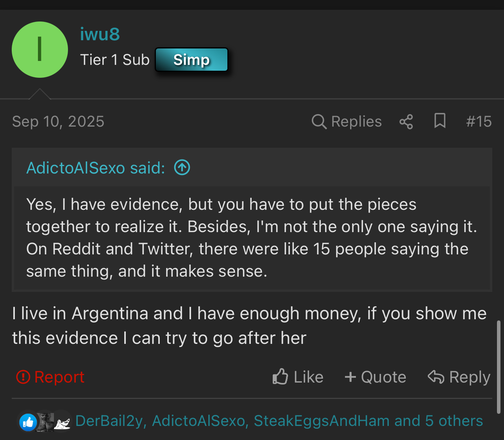Screen dimensions: 504x440
Task: Open the iwu8 username profile link
Action: 100,34
